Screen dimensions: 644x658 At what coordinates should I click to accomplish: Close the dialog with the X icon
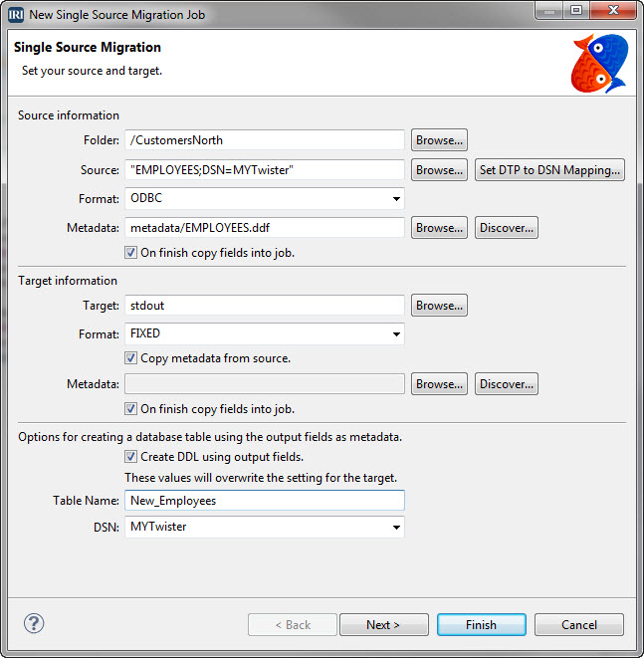[x=613, y=10]
